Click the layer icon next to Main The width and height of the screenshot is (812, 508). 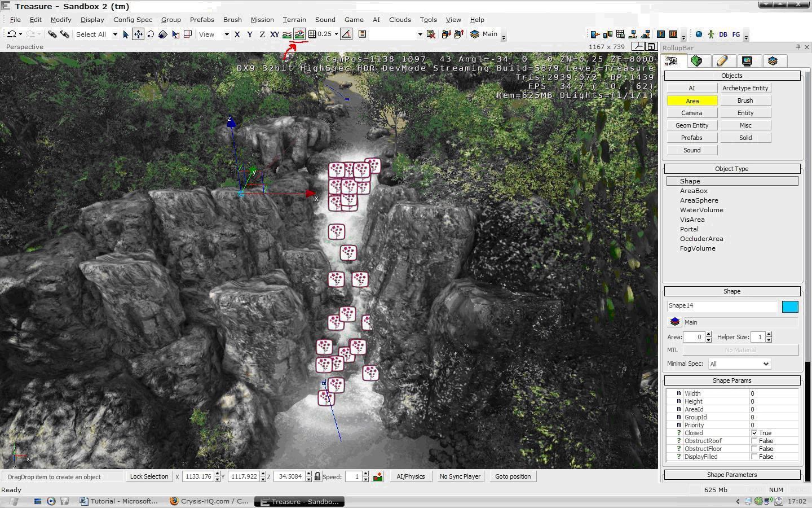coord(674,322)
